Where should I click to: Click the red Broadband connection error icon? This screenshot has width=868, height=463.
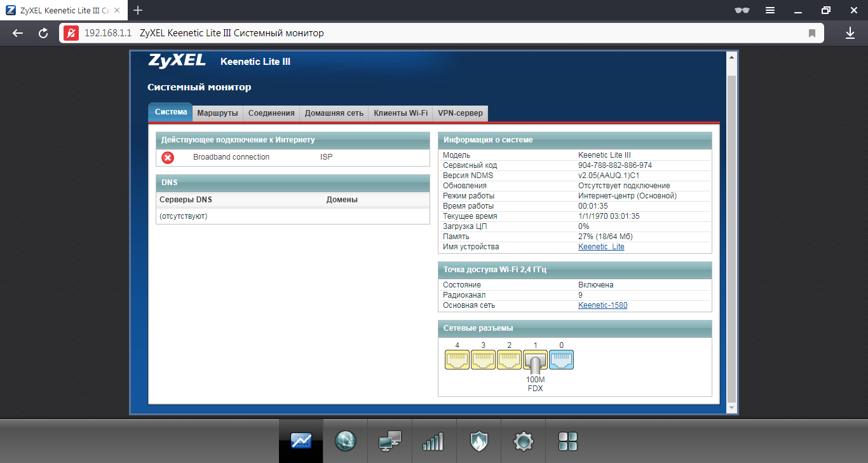tap(168, 158)
